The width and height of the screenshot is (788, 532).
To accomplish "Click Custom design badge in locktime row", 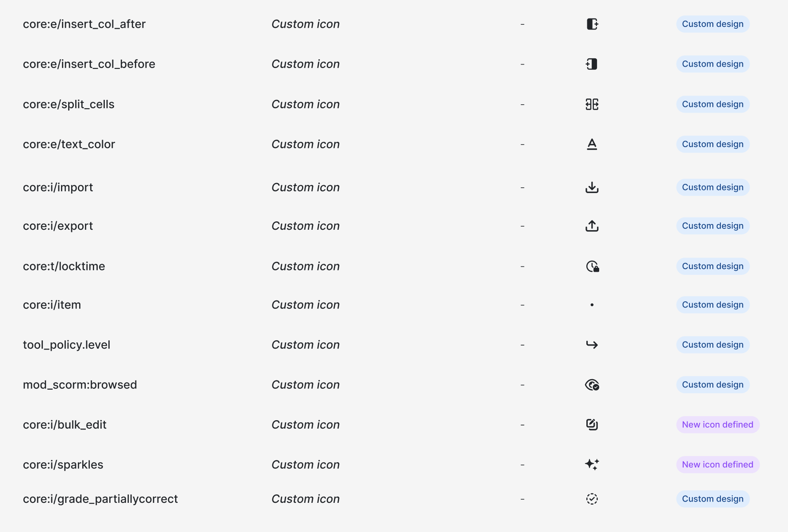I will click(713, 266).
